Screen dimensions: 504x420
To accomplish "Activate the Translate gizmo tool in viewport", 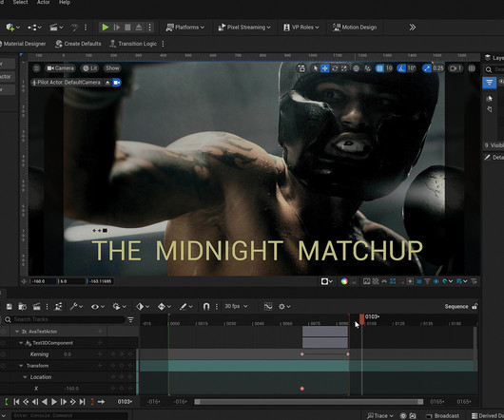I will click(325, 68).
